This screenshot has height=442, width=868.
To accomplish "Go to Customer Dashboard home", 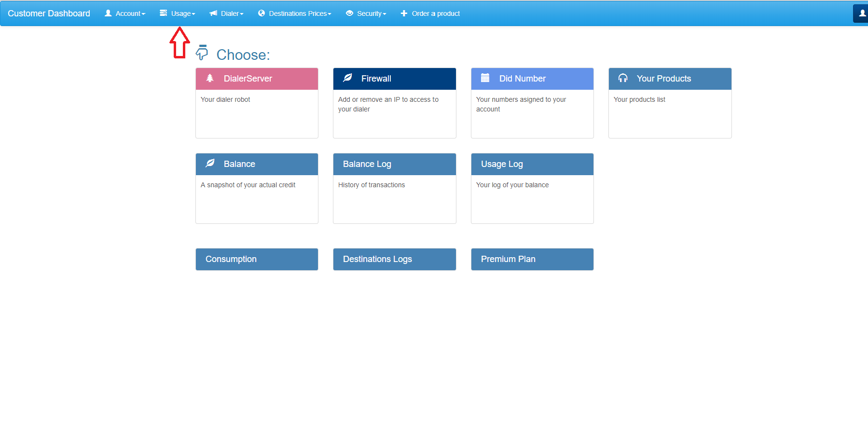I will pyautogui.click(x=49, y=14).
